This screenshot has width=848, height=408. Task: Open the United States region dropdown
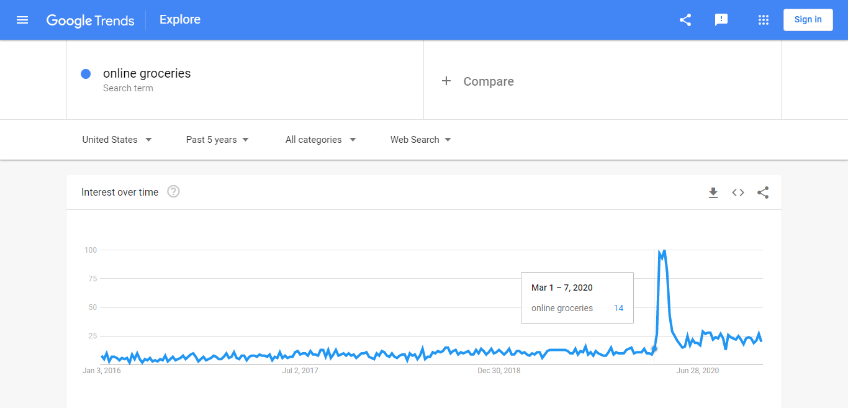[x=117, y=140]
